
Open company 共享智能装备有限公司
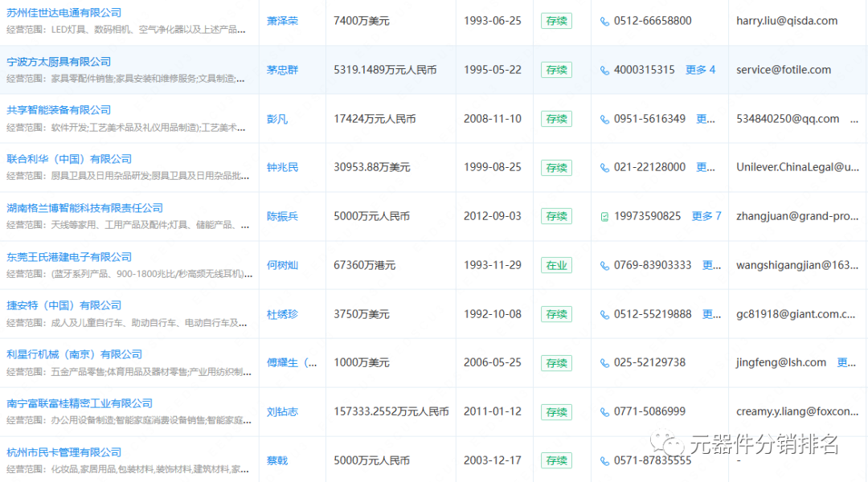click(59, 110)
